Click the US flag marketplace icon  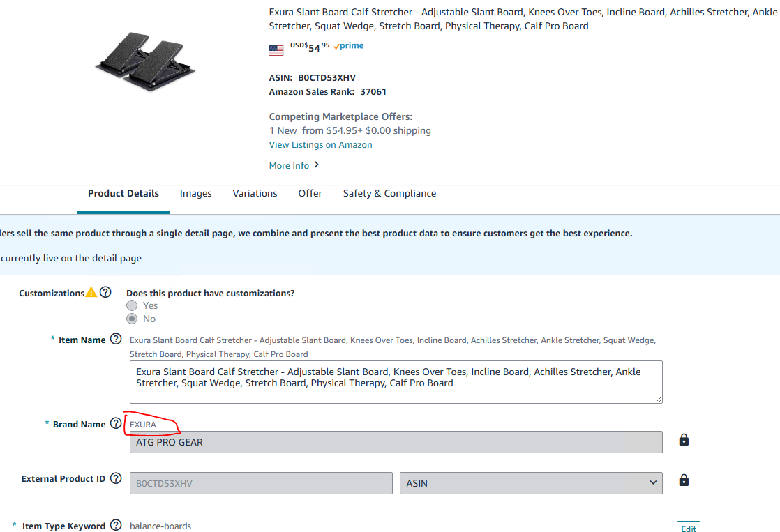coord(276,50)
